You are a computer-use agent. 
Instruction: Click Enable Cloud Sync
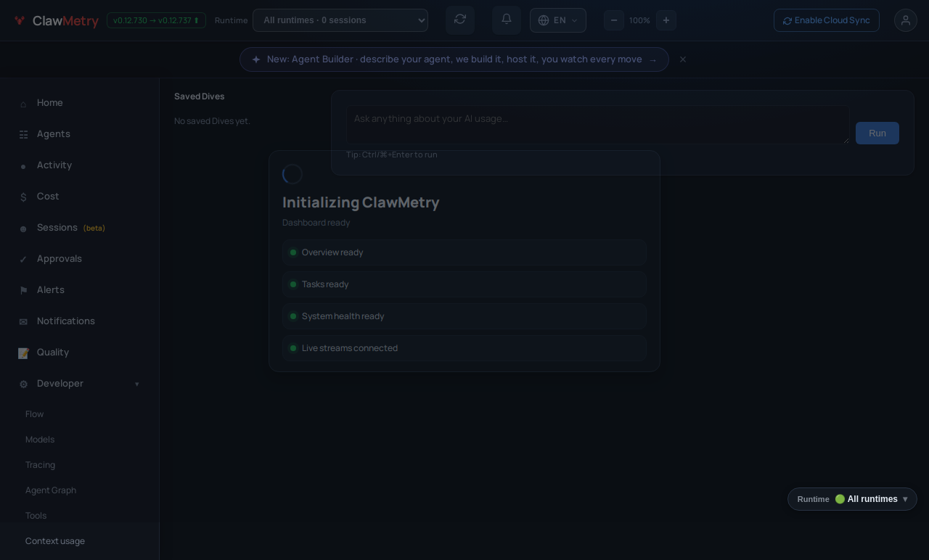pyautogui.click(x=827, y=20)
